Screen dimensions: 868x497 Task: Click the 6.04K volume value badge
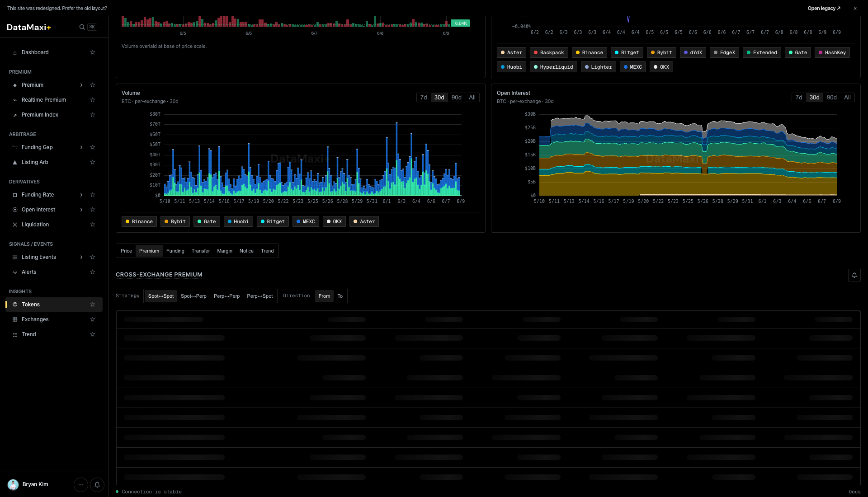[x=461, y=23]
